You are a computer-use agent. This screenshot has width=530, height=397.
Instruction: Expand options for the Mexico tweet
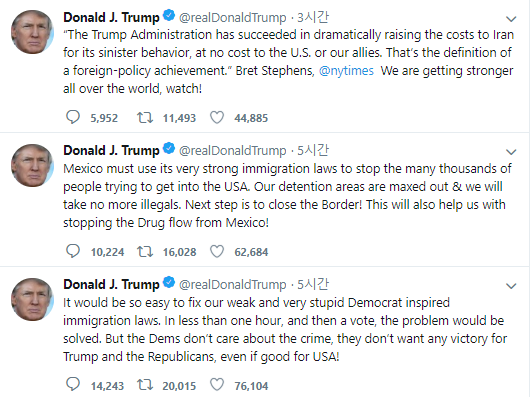click(x=511, y=152)
